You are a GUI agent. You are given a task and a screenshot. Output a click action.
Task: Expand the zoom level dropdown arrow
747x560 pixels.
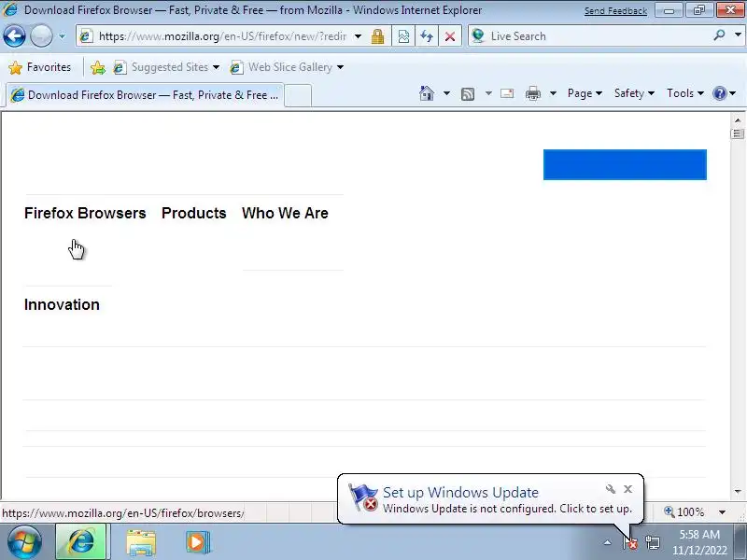tap(722, 512)
